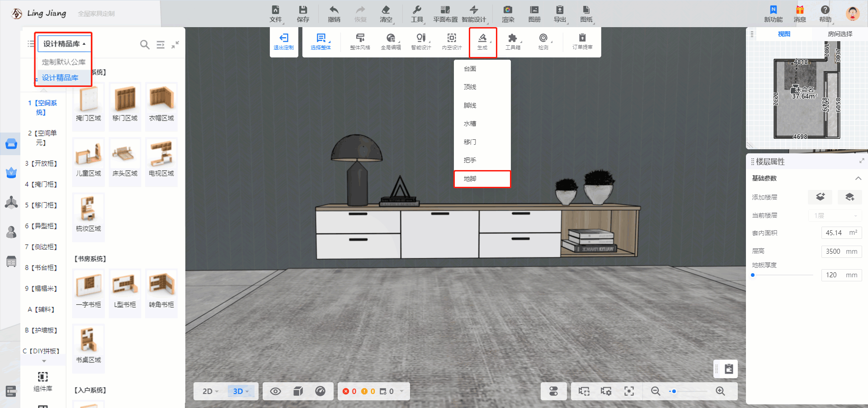Click the 撤销 undo arrow
Screen dimensions: 868x408
[334, 10]
